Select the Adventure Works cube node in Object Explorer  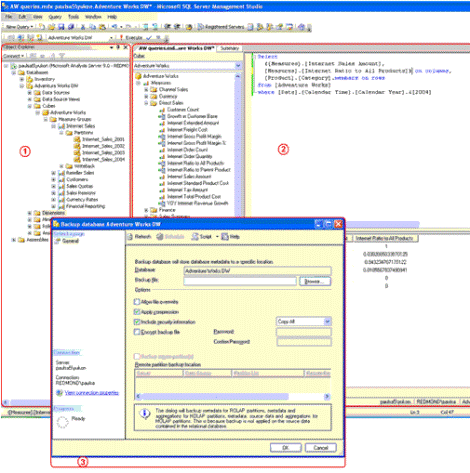68,112
